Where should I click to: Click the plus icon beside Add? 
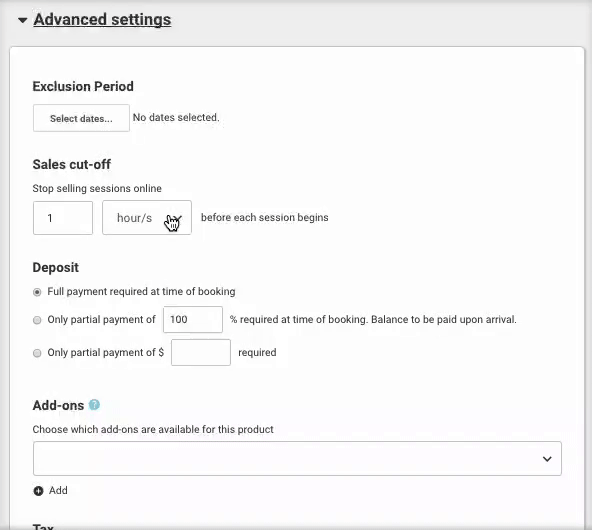(38, 491)
